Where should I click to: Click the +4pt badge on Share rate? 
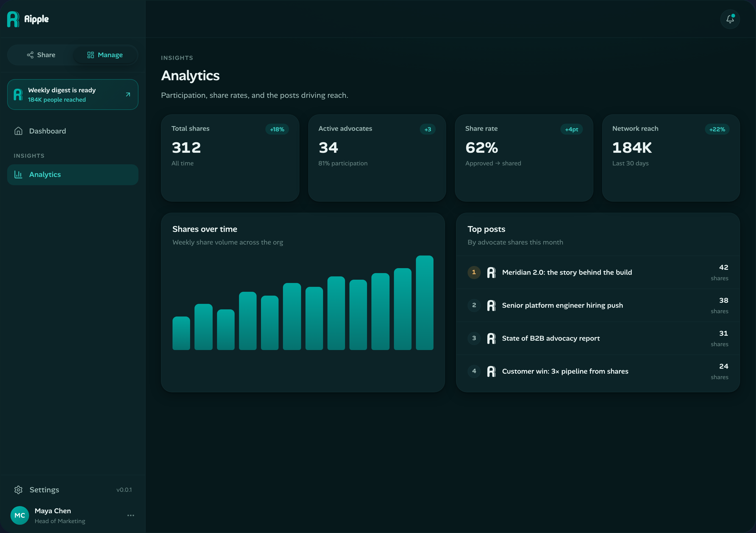point(572,129)
